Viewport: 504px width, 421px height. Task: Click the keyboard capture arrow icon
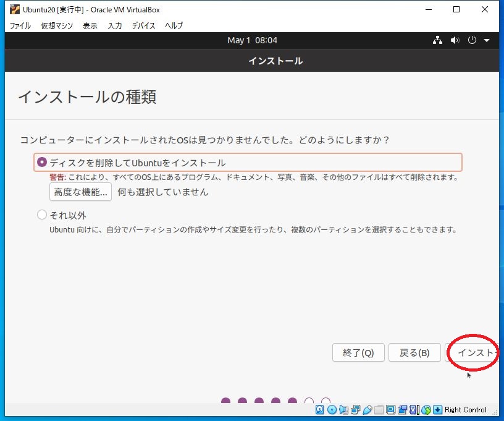(437, 409)
